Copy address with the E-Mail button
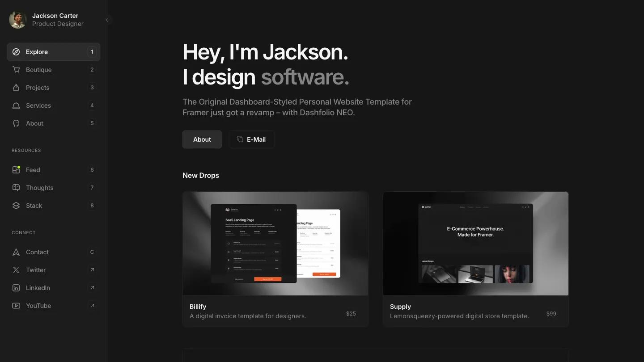 (x=252, y=139)
